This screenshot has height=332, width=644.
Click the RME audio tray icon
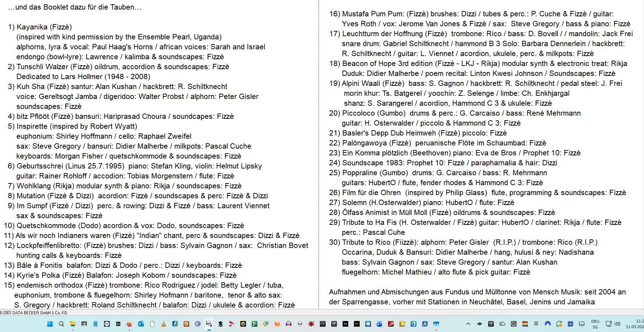[525, 324]
